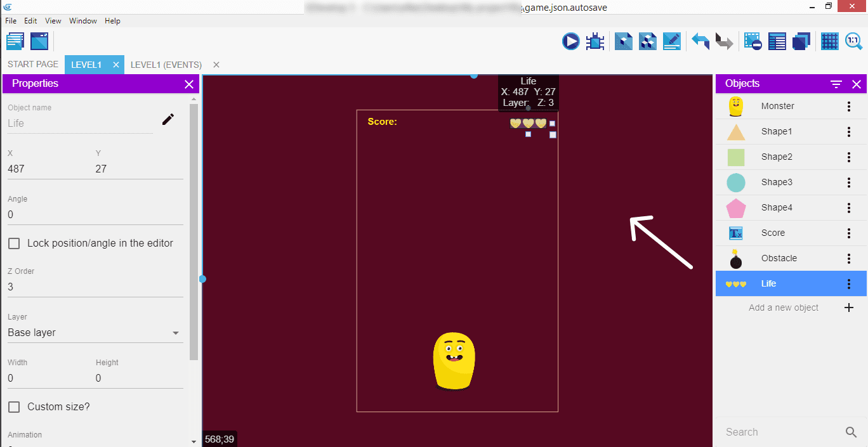The height and width of the screenshot is (447, 868).
Task: Launch the game preview play button
Action: (x=570, y=42)
